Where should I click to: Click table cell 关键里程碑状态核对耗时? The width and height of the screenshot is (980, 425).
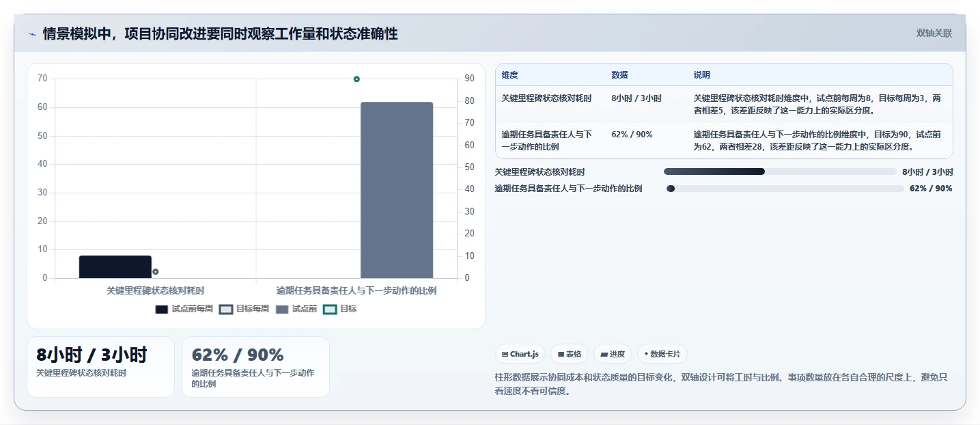[x=546, y=98]
